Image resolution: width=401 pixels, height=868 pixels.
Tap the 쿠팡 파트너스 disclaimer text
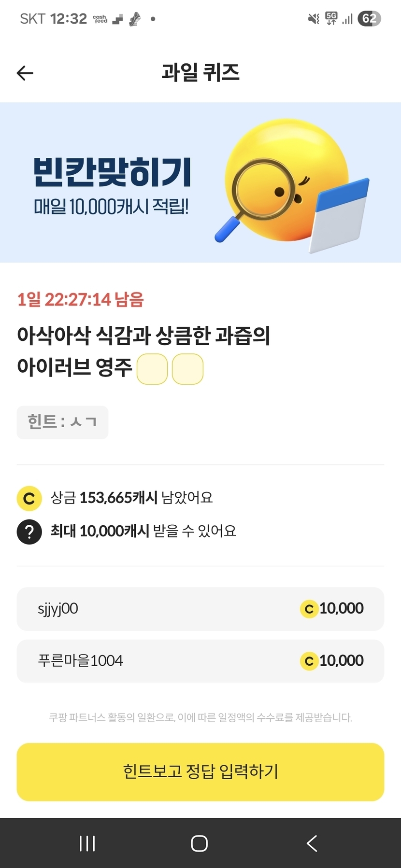click(200, 717)
